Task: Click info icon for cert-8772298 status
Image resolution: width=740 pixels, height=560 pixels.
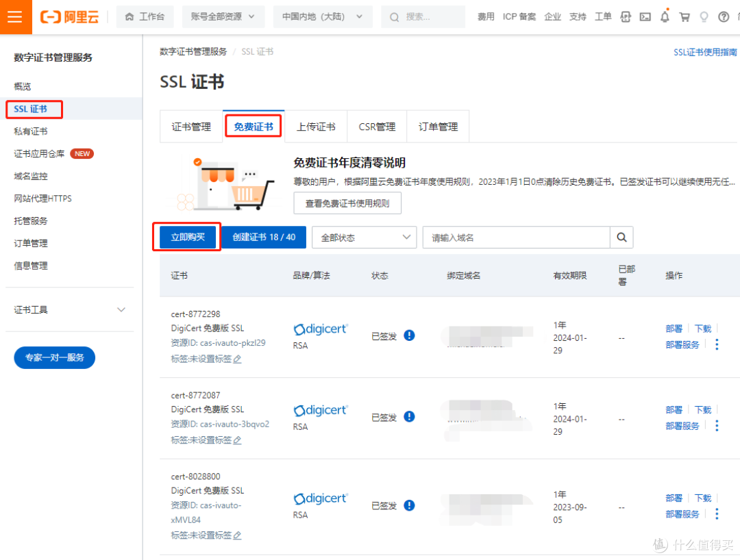Action: pos(409,335)
